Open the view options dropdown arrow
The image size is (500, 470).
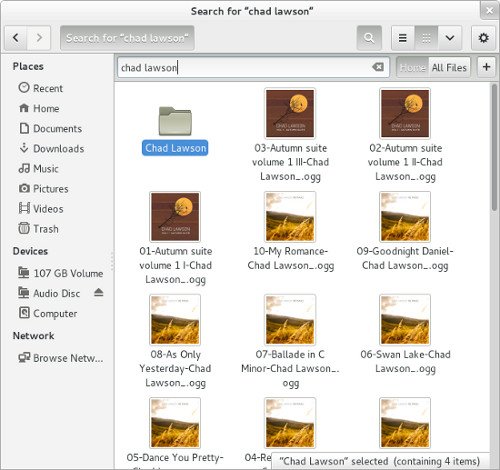point(450,38)
